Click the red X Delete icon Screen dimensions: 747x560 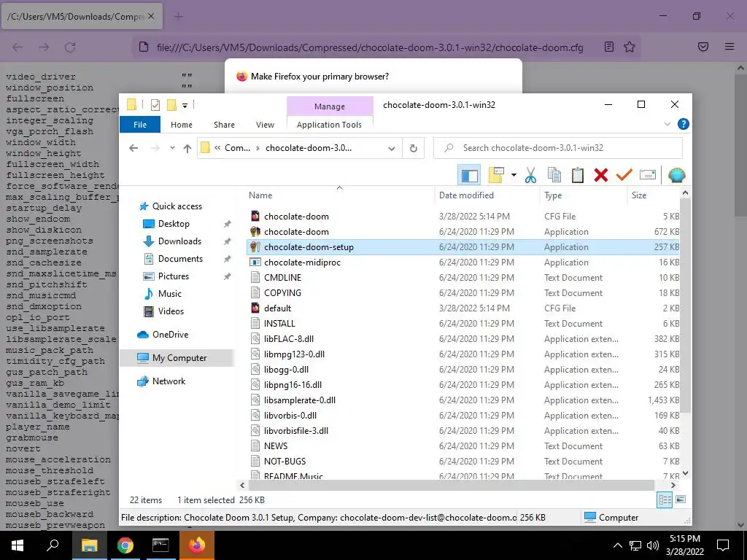601,175
